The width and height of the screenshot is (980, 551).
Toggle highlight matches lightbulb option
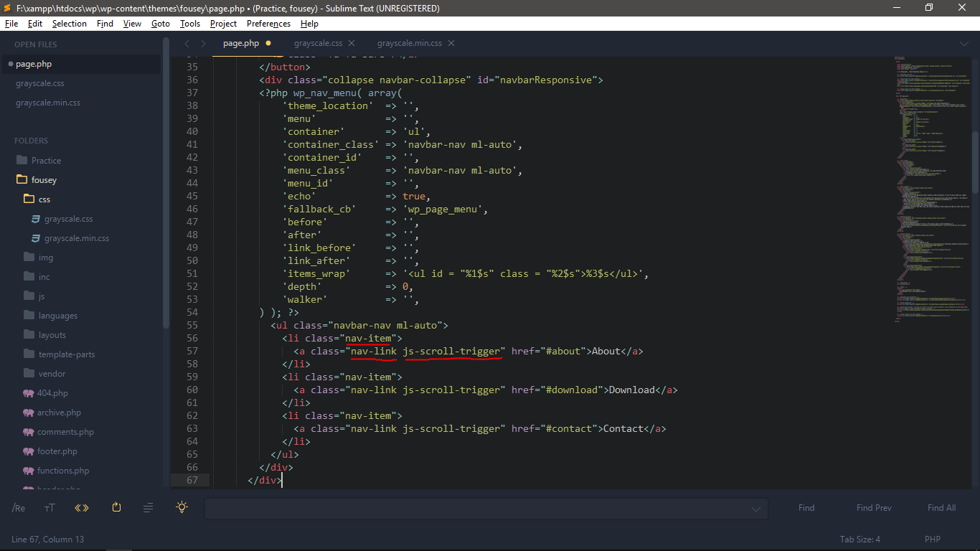[x=182, y=507]
